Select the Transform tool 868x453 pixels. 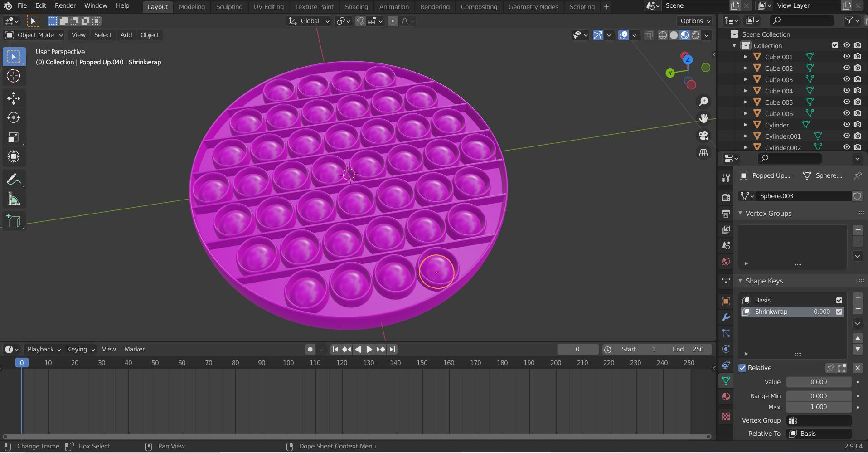click(x=14, y=157)
